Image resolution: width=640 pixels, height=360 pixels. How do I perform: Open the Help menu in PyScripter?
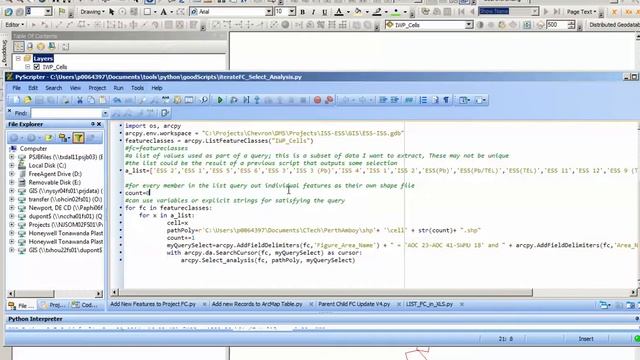[157, 88]
